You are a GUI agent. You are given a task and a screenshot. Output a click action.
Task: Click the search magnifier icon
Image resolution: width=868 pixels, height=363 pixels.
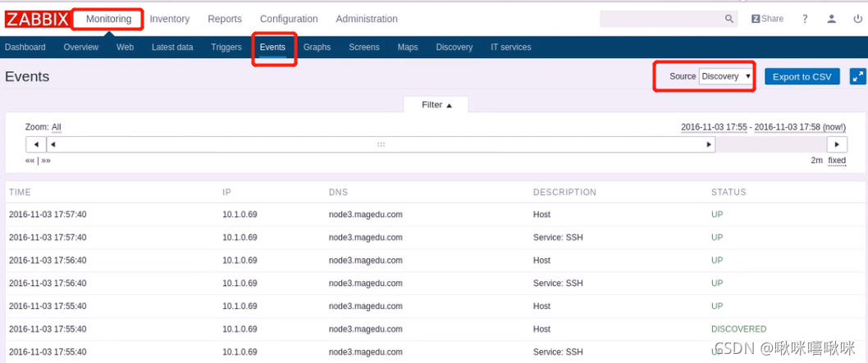click(x=729, y=19)
